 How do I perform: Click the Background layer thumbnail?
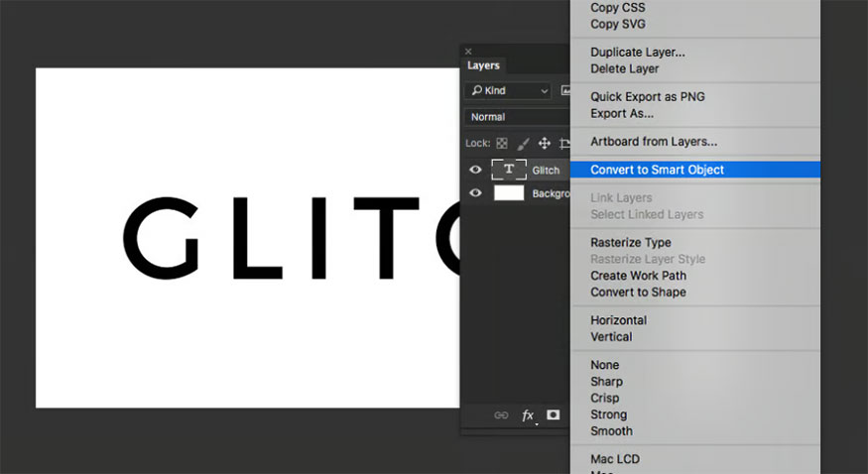pyautogui.click(x=509, y=193)
